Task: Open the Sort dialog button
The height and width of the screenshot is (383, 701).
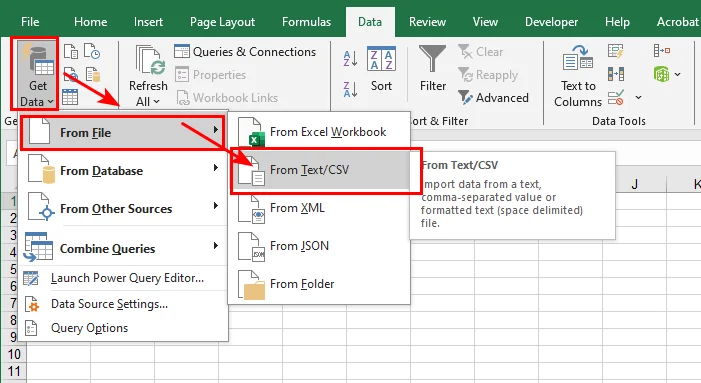Action: coord(381,68)
